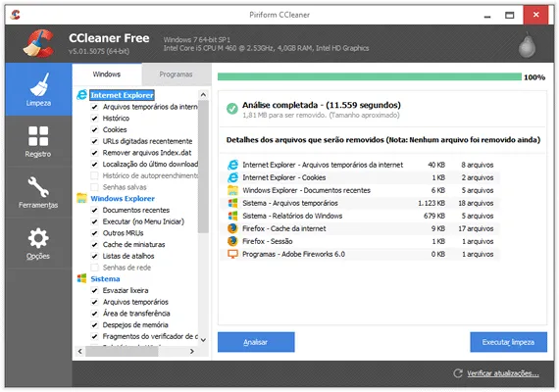The image size is (559, 392).
Task: Select Firefox - Cache da internet result text
Action: 284,228
